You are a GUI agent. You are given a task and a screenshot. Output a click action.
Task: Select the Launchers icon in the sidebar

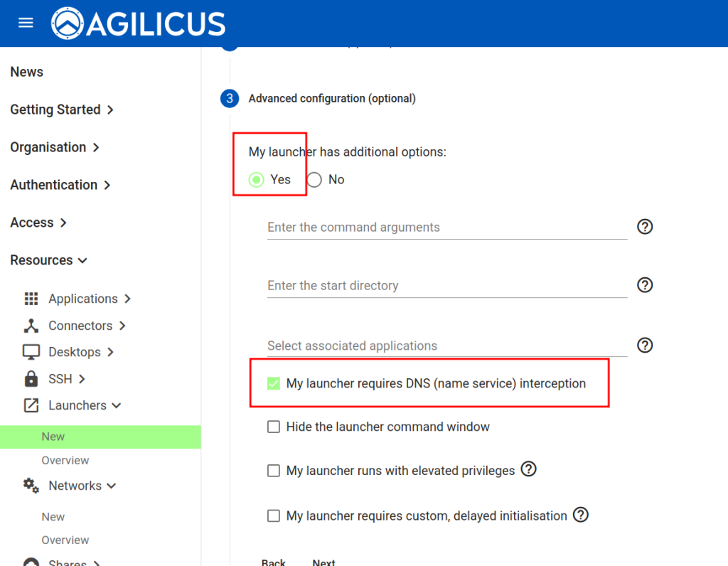point(31,405)
